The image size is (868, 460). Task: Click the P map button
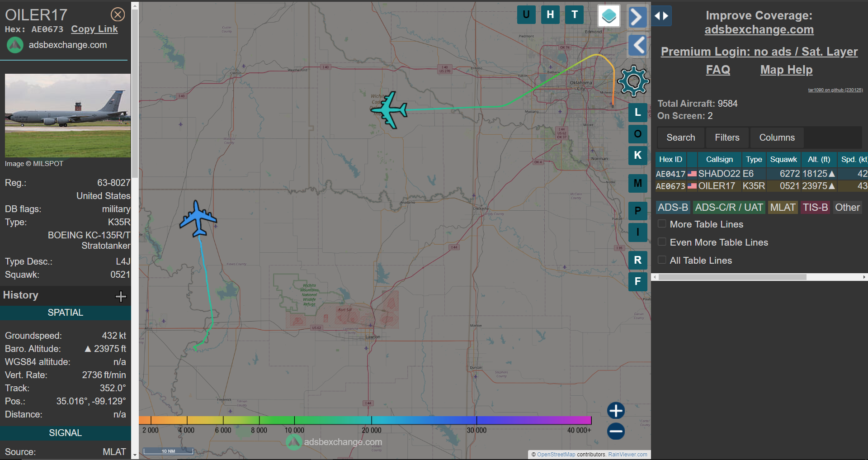coord(638,211)
